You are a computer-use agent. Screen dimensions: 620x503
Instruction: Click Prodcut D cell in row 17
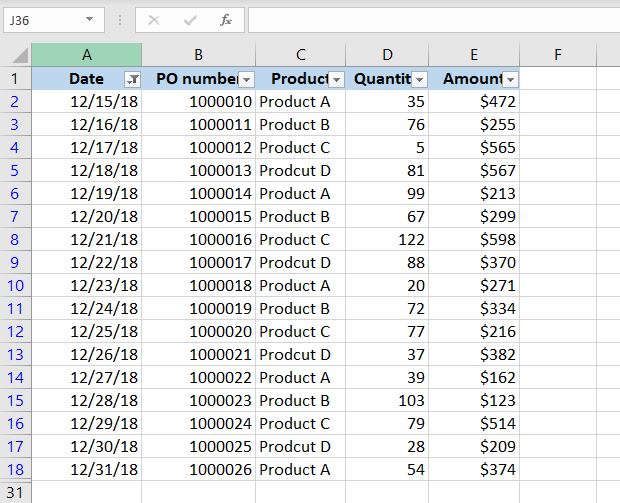click(301, 446)
